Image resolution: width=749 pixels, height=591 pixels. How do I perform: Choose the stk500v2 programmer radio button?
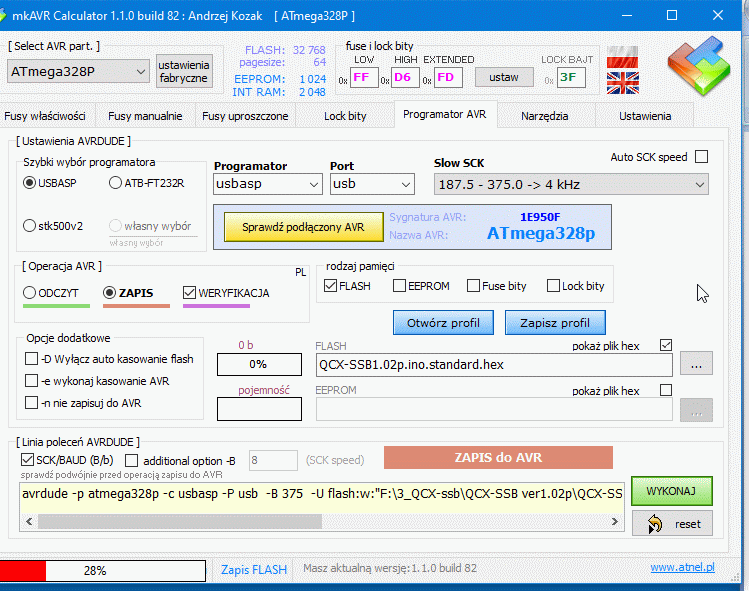30,226
